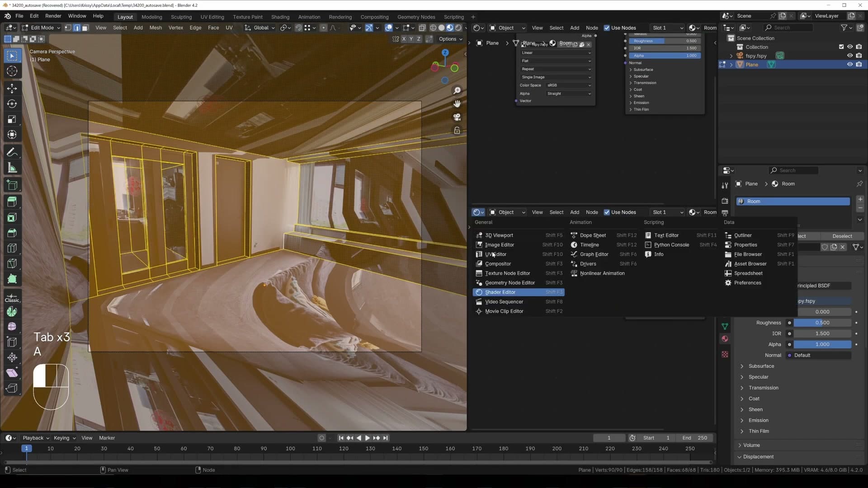
Task: Open the Texture properties tab icon
Action: (x=725, y=355)
